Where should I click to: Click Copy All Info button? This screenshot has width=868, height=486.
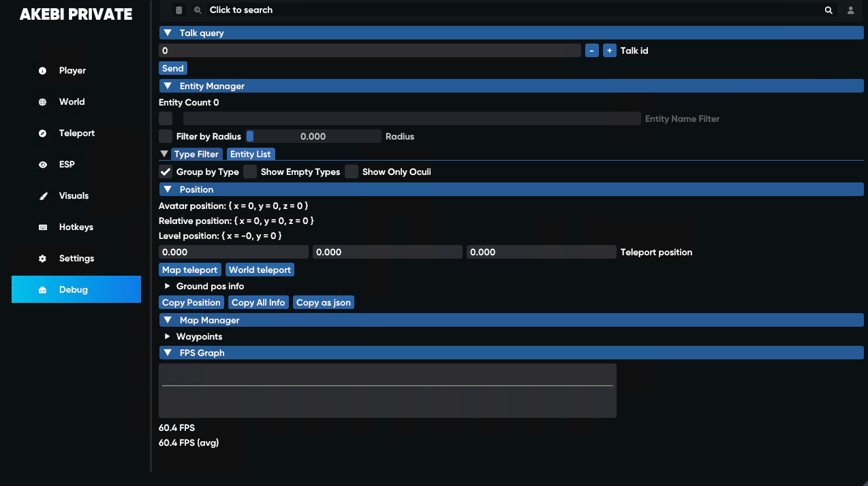[x=258, y=302]
